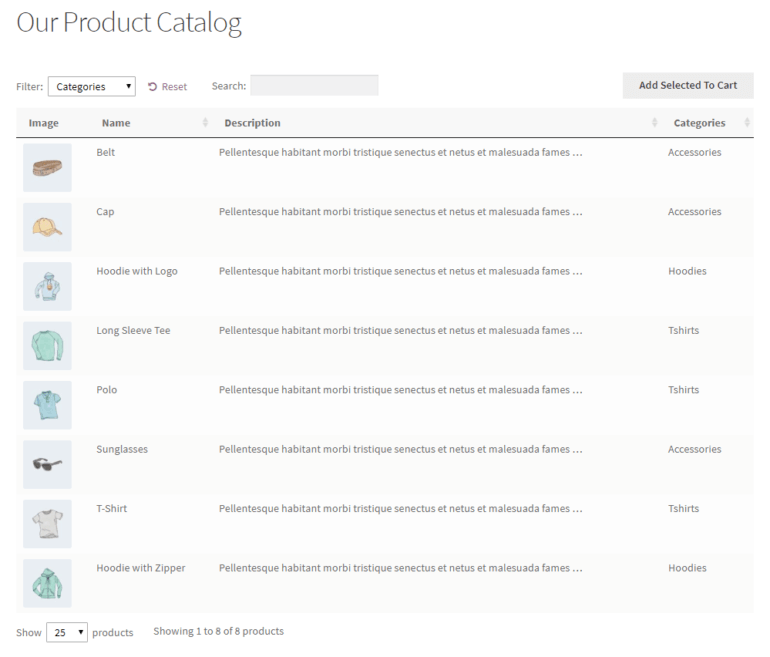Click the Sunglasses row description text
The image size is (770, 657).
(400, 450)
